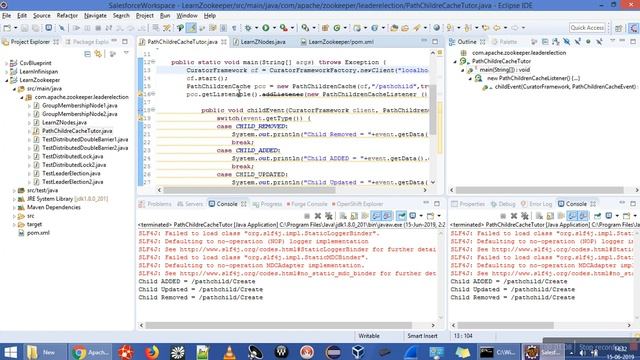Open Chrome from the Windows taskbar
Screen dimensions: 640x360
coord(90,352)
